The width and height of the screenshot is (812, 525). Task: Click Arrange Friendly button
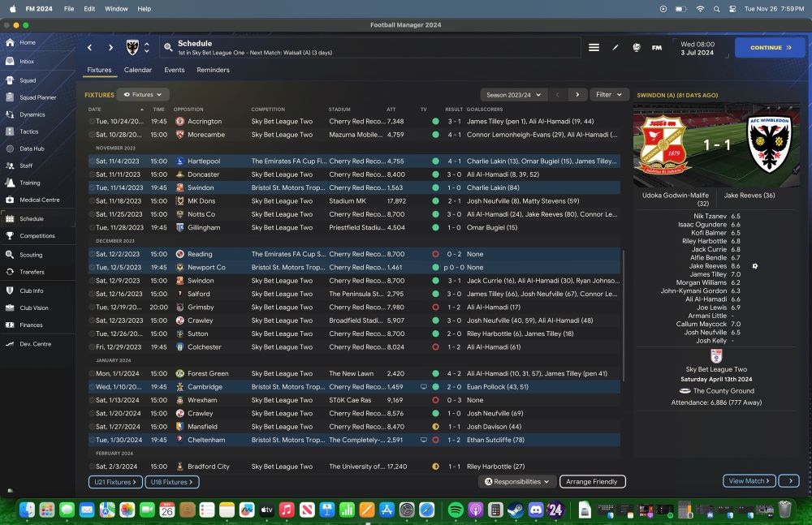point(593,481)
